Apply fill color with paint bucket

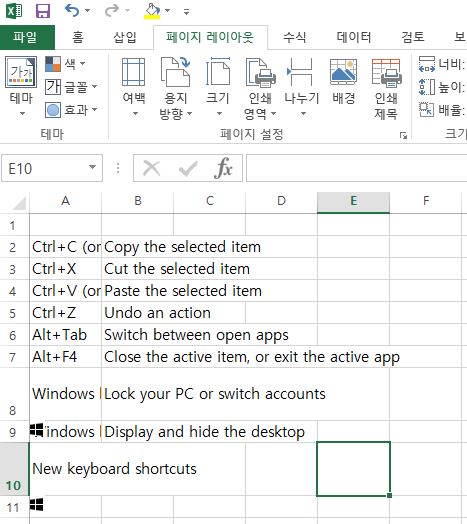[x=152, y=11]
